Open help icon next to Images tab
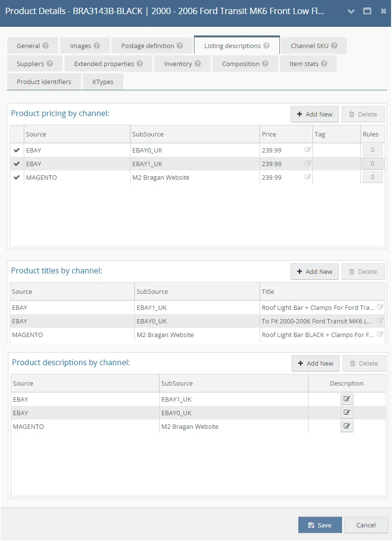392x541 pixels. point(97,46)
